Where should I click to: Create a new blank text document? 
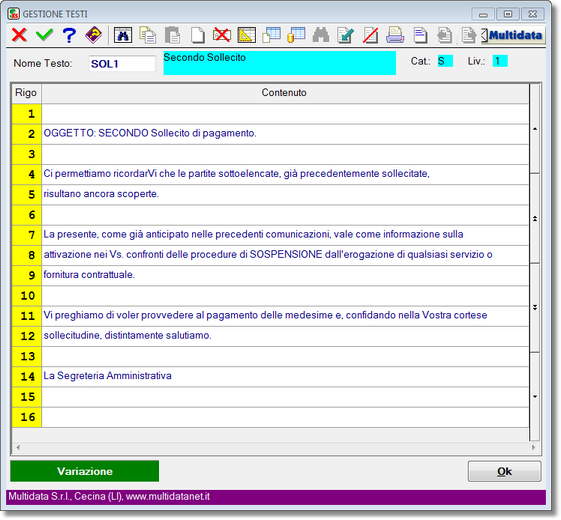tap(197, 35)
